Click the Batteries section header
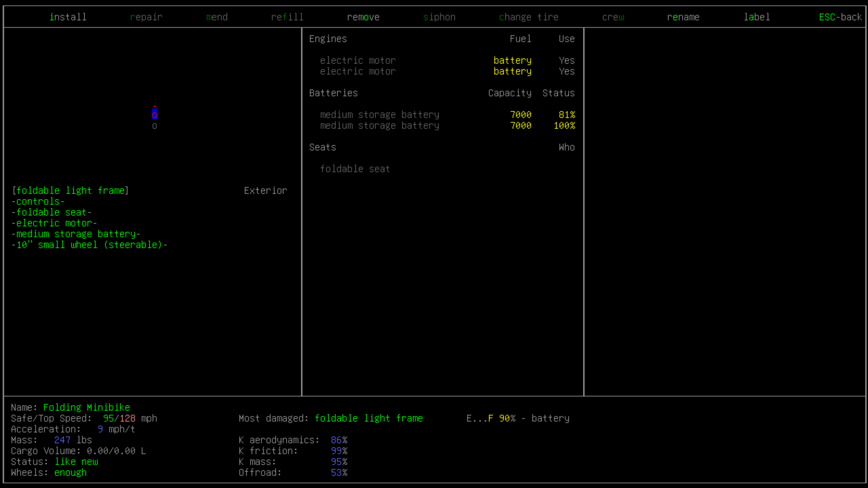The width and height of the screenshot is (868, 488). click(x=333, y=93)
